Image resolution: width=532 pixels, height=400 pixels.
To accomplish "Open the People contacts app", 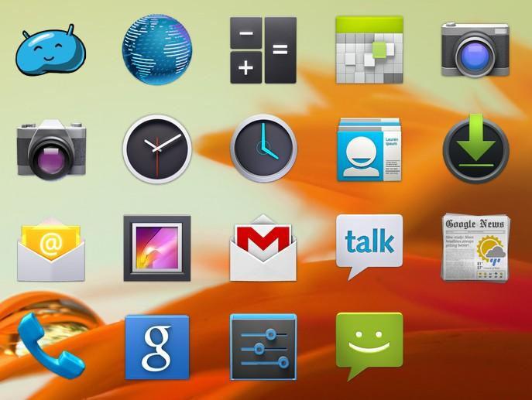I will tap(369, 149).
